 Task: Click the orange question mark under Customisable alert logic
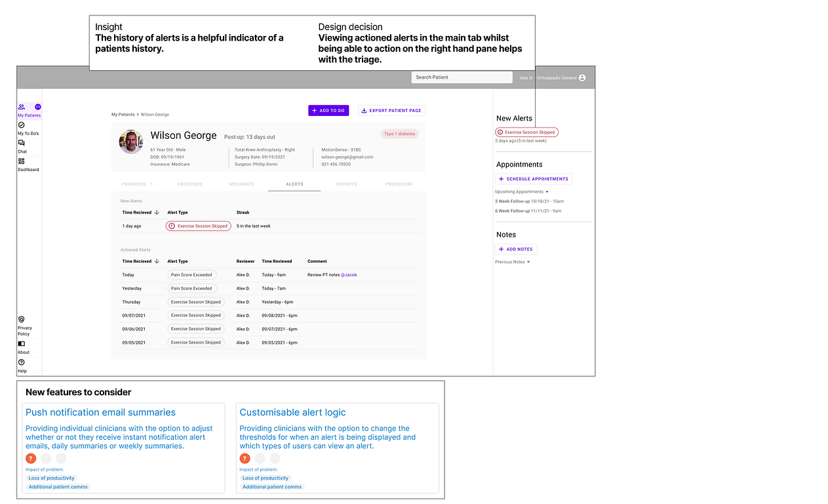245,459
